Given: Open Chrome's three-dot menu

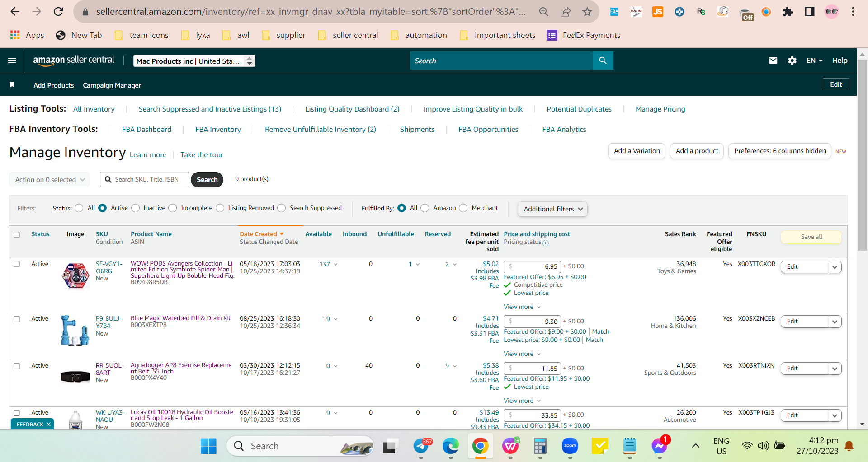Looking at the screenshot, I should (853, 12).
